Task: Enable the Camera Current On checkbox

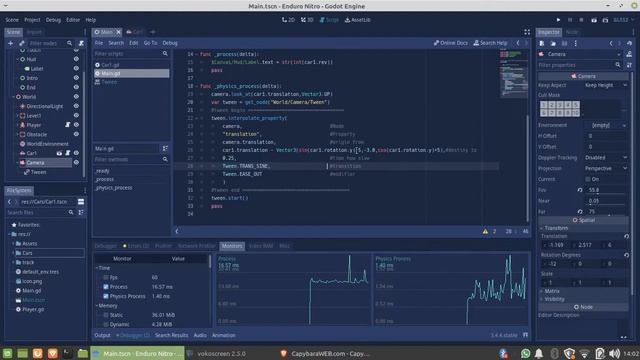Action: 588,179
